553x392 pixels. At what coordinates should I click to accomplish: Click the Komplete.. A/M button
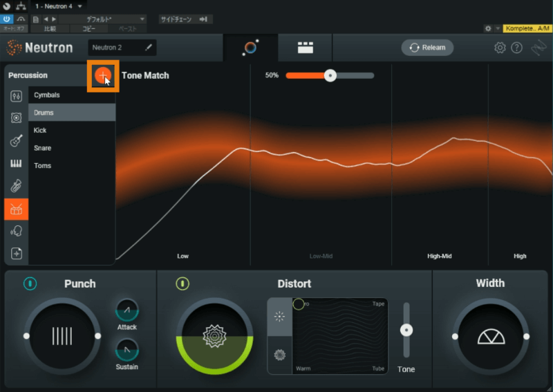pos(527,28)
